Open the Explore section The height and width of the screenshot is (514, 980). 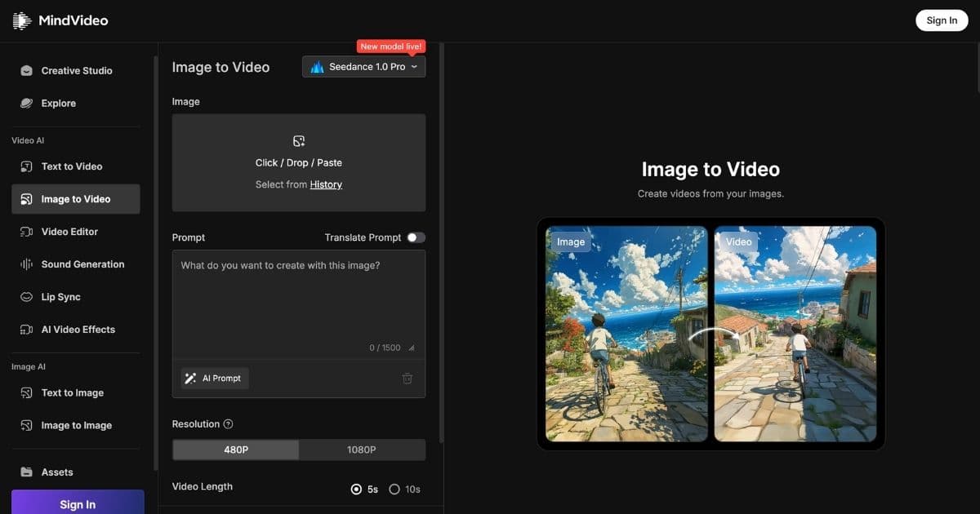click(58, 103)
